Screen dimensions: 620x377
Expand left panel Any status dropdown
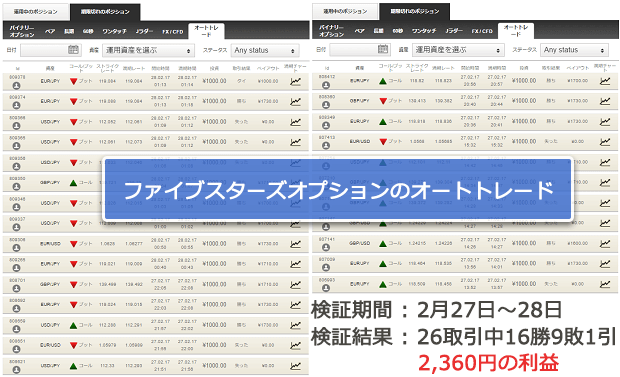tap(265, 51)
